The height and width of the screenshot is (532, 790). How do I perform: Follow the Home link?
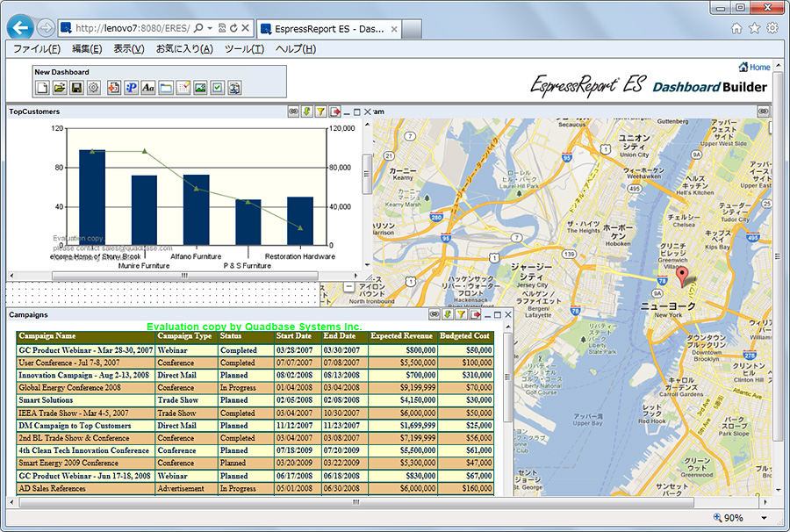tap(754, 67)
